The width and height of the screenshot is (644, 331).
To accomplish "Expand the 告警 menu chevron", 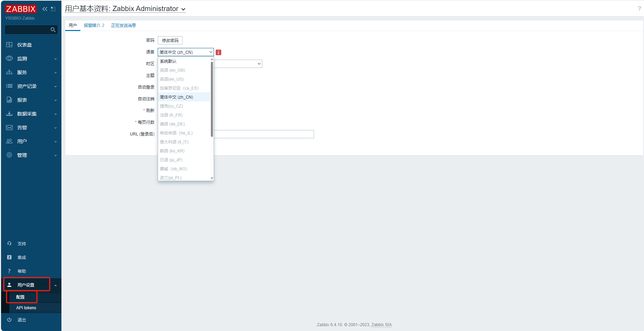I will point(56,128).
